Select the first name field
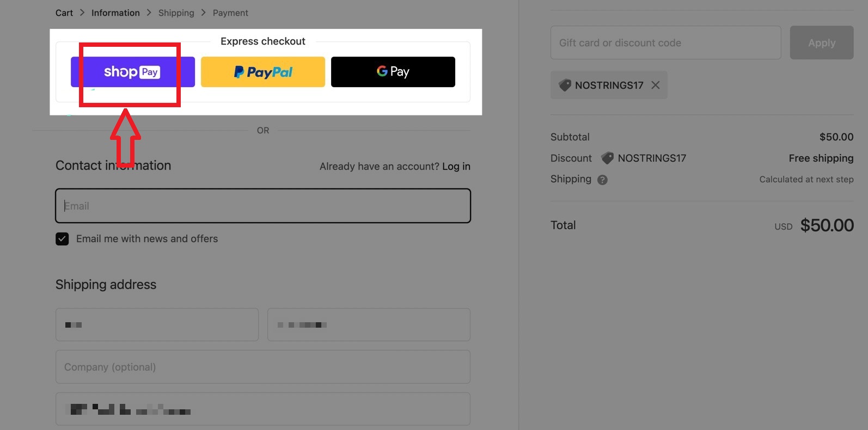The height and width of the screenshot is (430, 868). [157, 325]
